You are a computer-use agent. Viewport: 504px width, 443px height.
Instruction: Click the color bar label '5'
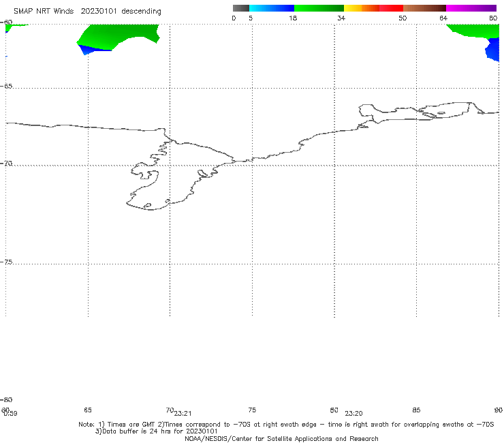click(x=251, y=18)
